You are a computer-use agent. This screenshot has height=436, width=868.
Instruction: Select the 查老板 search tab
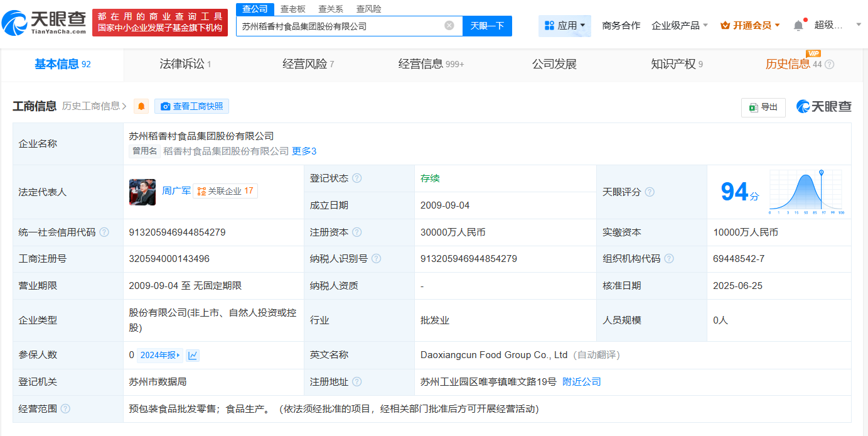click(x=292, y=9)
